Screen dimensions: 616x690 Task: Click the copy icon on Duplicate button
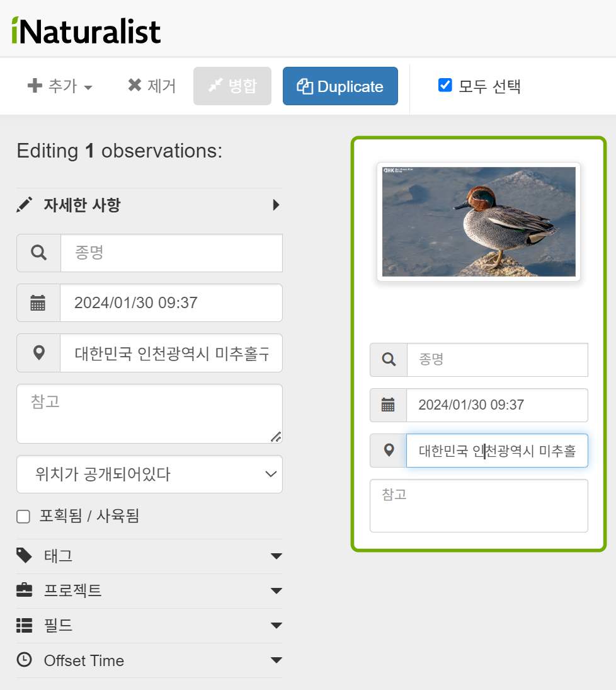(x=304, y=86)
